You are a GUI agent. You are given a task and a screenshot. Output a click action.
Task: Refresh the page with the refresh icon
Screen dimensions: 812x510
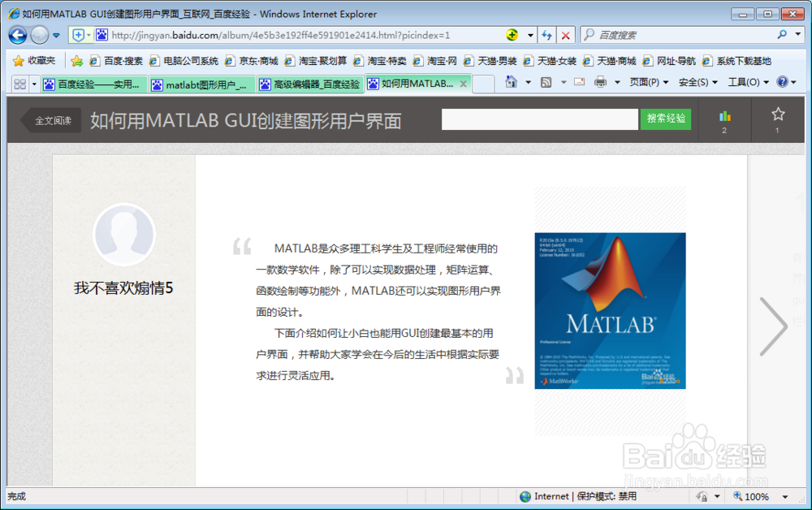click(546, 35)
